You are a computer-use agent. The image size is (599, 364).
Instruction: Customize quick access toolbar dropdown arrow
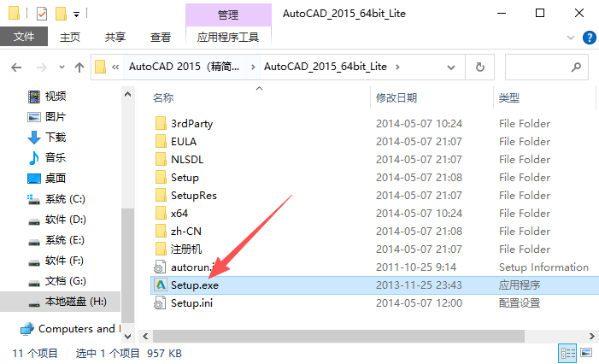(76, 15)
